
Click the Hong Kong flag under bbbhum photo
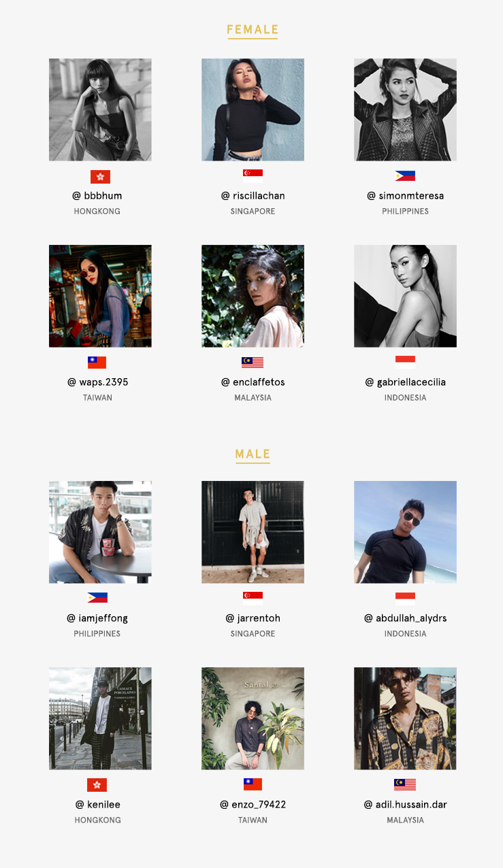point(100,177)
